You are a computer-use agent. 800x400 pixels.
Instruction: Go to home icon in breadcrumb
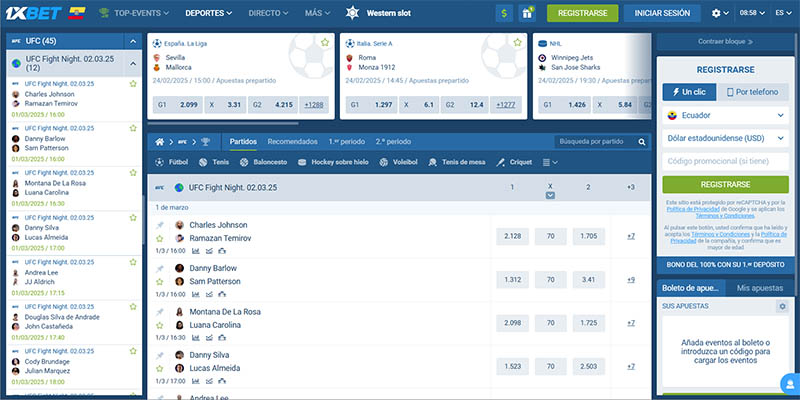(x=160, y=142)
